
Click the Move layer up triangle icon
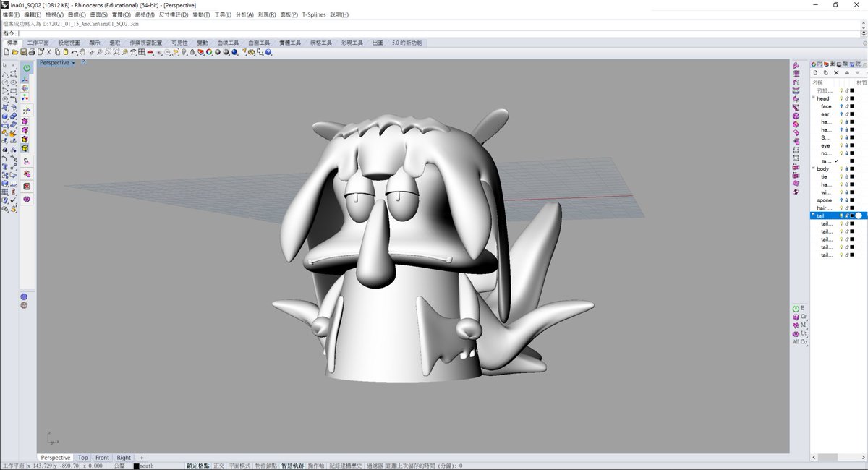click(x=847, y=72)
